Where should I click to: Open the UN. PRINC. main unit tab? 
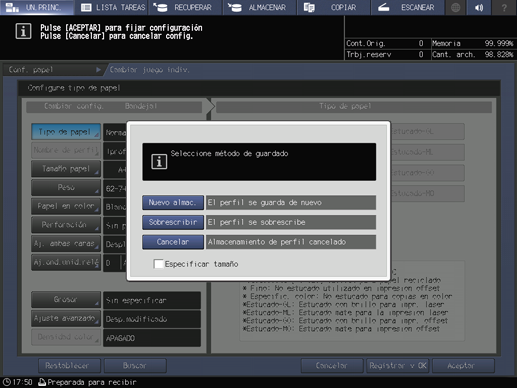(37, 7)
